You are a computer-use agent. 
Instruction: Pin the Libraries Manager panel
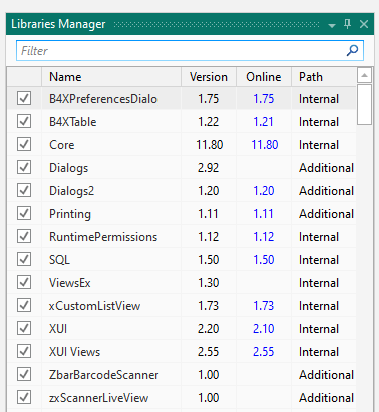[x=347, y=24]
